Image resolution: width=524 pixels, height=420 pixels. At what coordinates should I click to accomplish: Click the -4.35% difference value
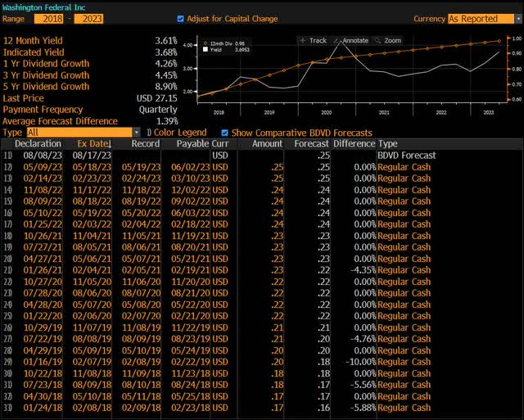pyautogui.click(x=364, y=270)
